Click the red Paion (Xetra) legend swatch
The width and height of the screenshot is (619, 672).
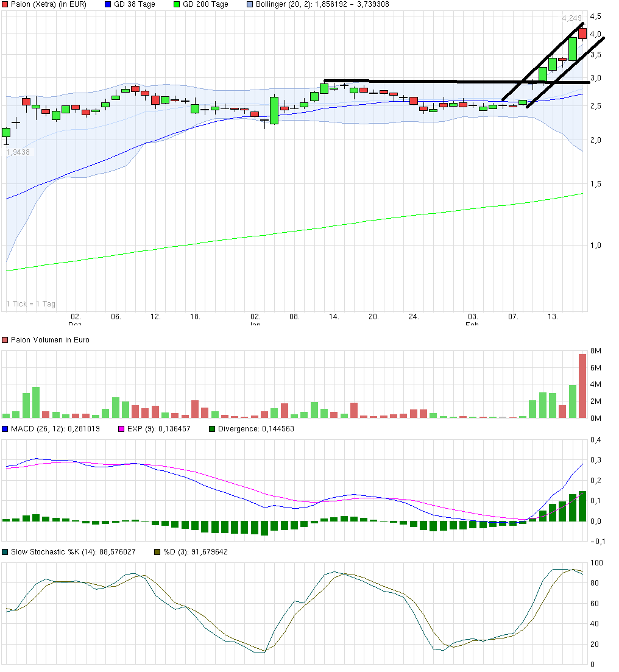(5, 4)
